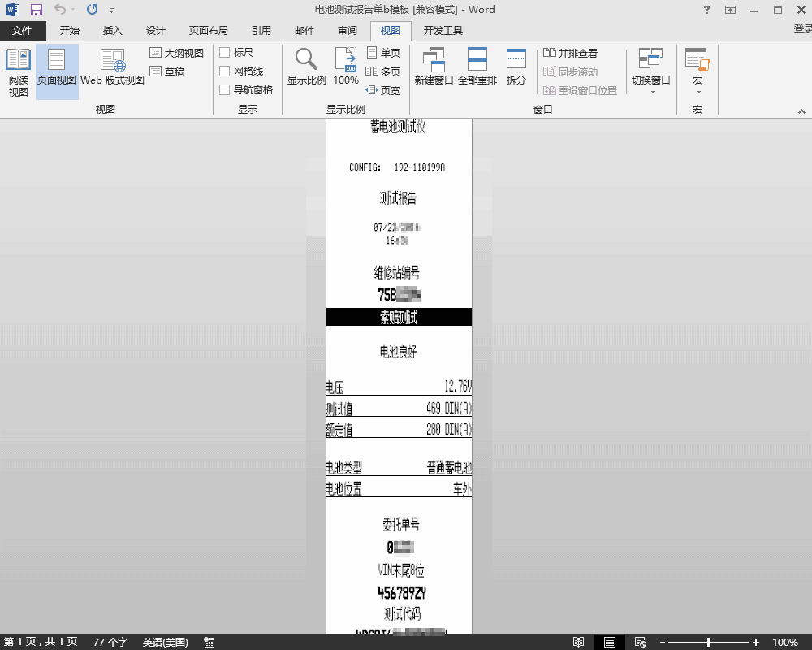The height and width of the screenshot is (650, 812).
Task: Click the Save icon in quick access toolbar
Action: click(36, 10)
